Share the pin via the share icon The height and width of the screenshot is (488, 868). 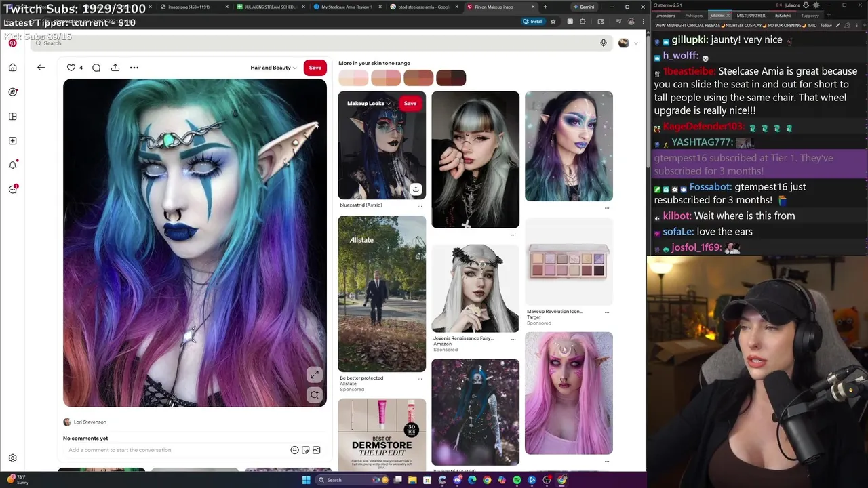point(115,68)
